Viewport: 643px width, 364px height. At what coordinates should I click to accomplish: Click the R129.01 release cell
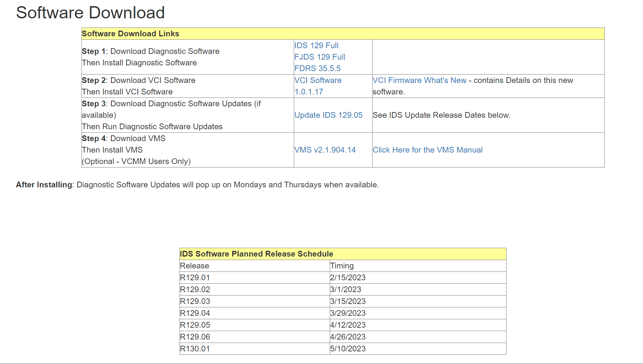[195, 278]
